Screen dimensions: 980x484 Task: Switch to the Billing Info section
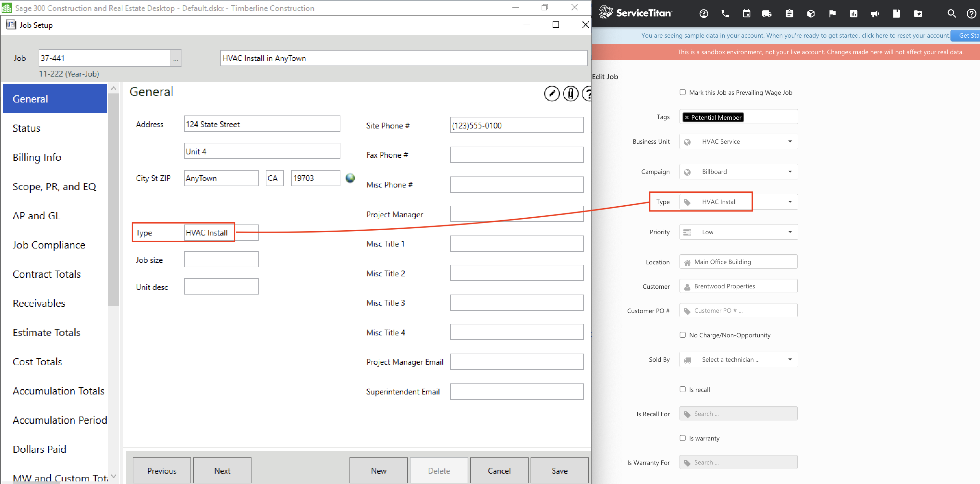(x=55, y=157)
